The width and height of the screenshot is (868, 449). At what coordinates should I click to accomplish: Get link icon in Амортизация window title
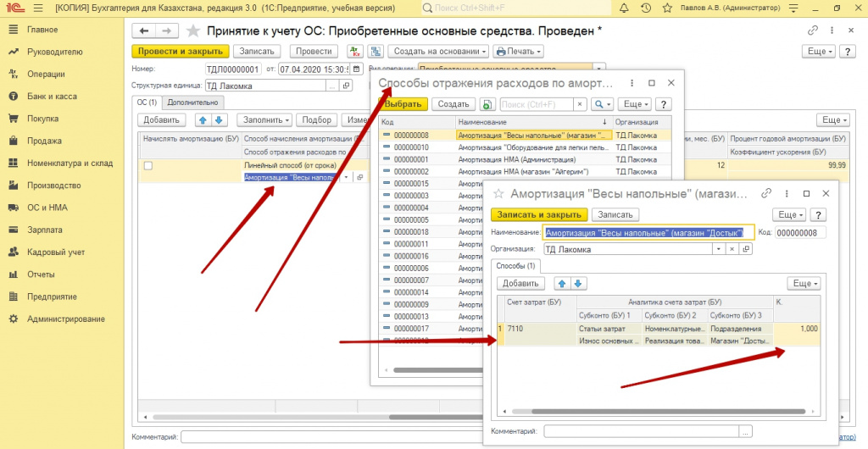pyautogui.click(x=766, y=193)
